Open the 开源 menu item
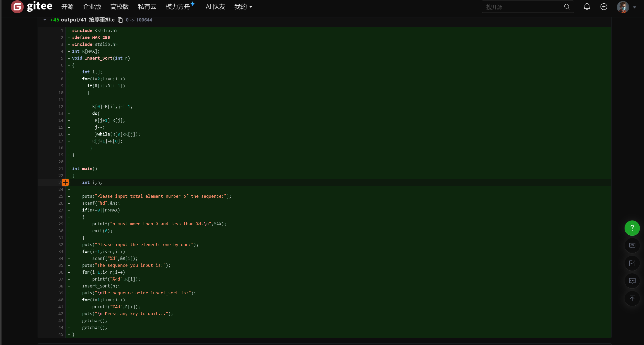Screen dimensions: 644x345 click(x=67, y=7)
